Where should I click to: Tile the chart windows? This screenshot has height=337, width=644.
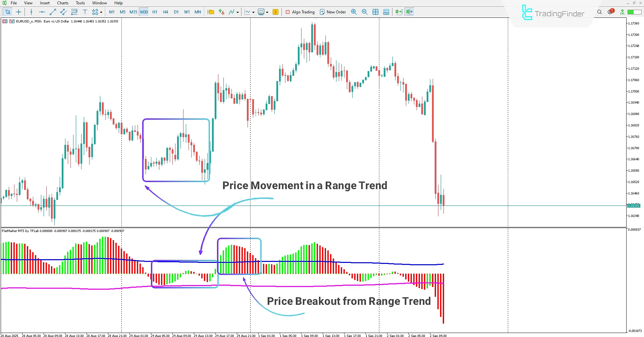[x=376, y=12]
